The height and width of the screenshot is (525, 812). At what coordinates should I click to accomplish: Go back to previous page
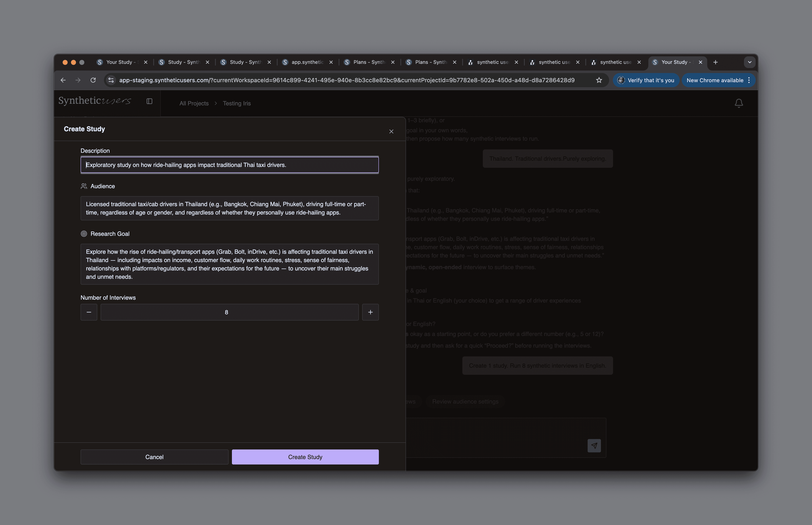[x=63, y=81]
